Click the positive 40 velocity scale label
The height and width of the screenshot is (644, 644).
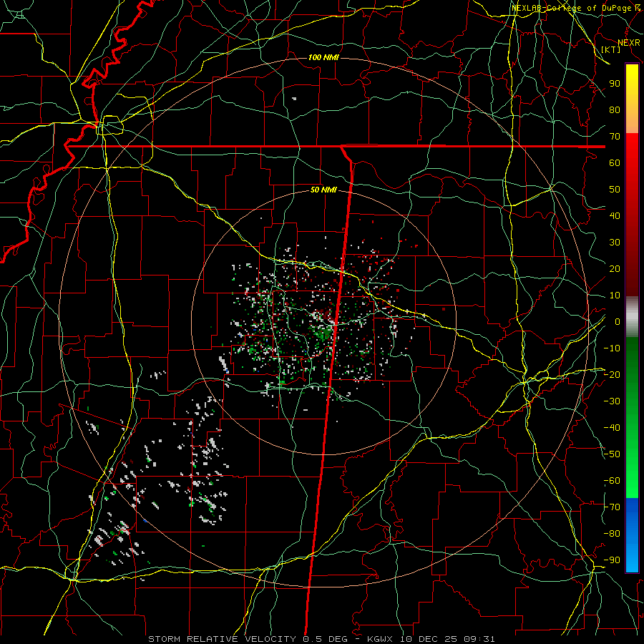(x=615, y=215)
